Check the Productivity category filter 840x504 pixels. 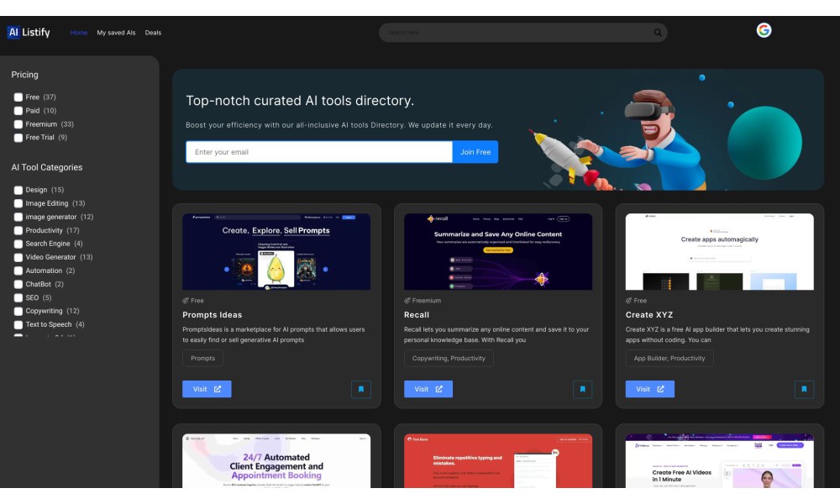[x=18, y=230]
